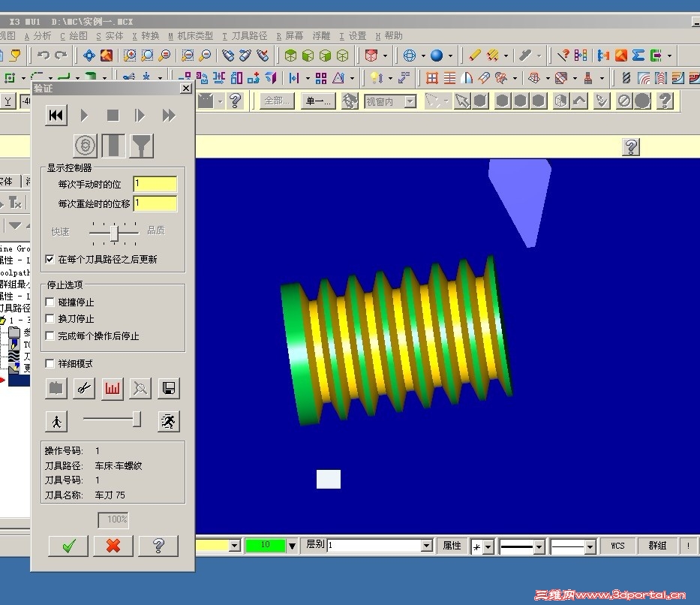The width and height of the screenshot is (700, 605).
Task: Open the red measurement chart icon
Action: [x=112, y=388]
